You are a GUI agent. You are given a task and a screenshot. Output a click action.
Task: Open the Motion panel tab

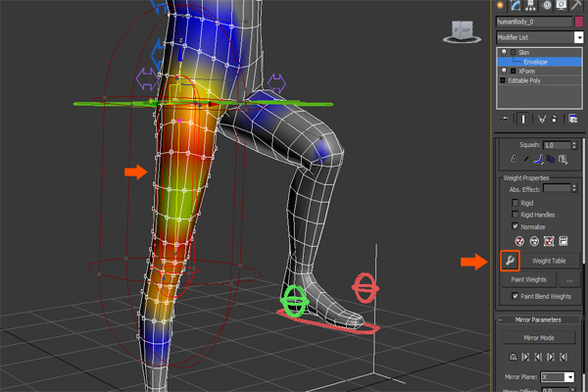click(x=547, y=5)
